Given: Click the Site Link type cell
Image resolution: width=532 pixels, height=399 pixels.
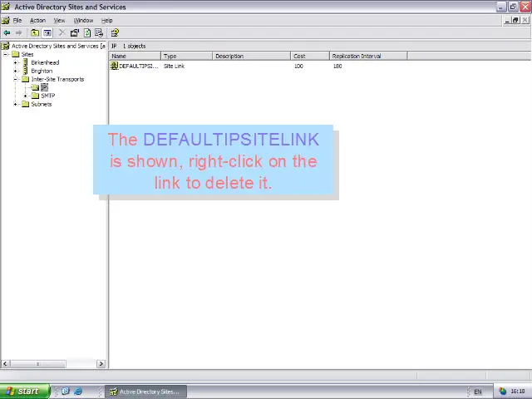Looking at the screenshot, I should [x=174, y=66].
